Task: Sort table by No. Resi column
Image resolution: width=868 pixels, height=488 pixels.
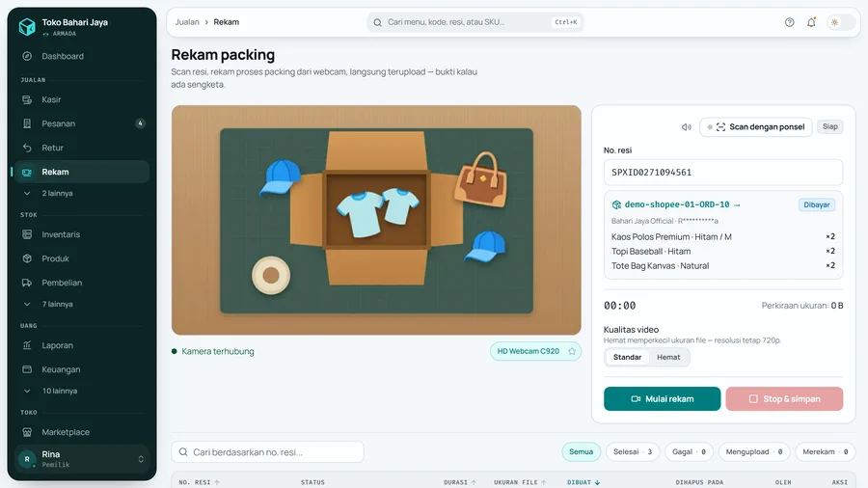Action: coord(200,482)
